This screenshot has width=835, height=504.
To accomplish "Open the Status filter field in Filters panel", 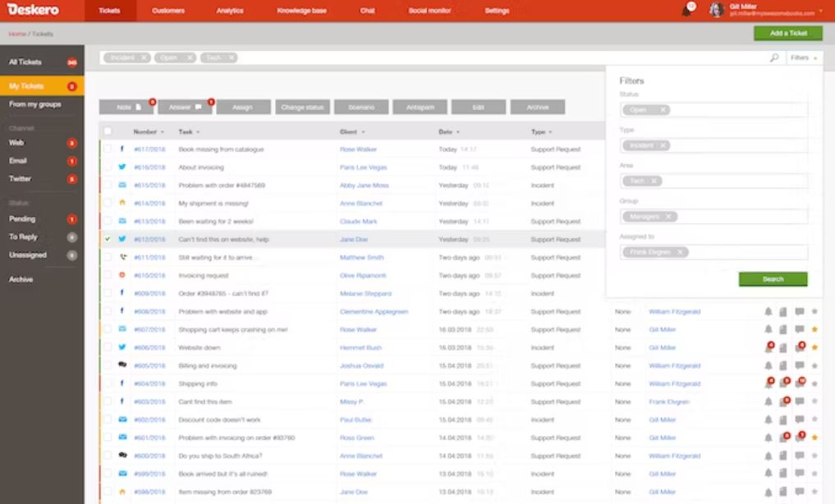I will point(713,110).
